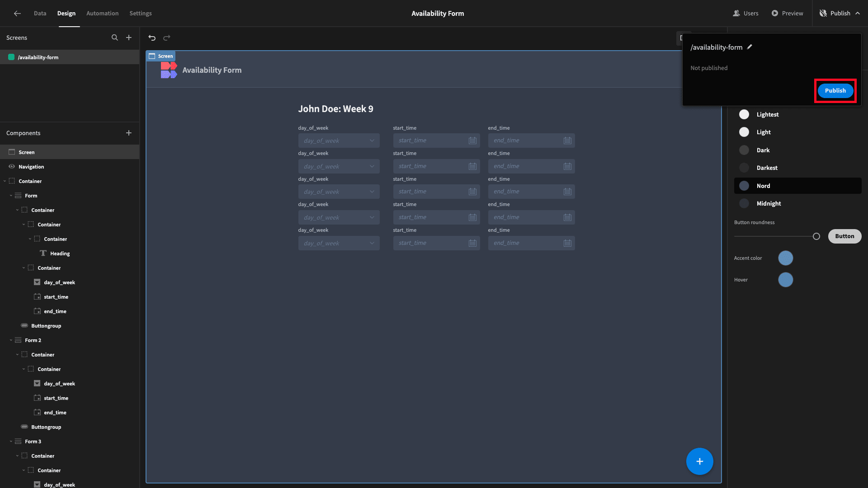The width and height of the screenshot is (868, 488).
Task: Switch to the Automation tab
Action: 103,14
